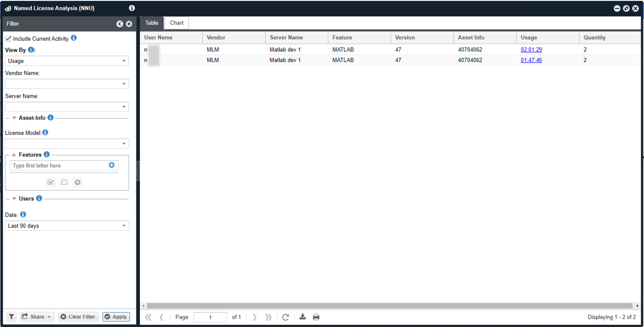Select the Table tab
The width and height of the screenshot is (644, 327).
coord(152,23)
